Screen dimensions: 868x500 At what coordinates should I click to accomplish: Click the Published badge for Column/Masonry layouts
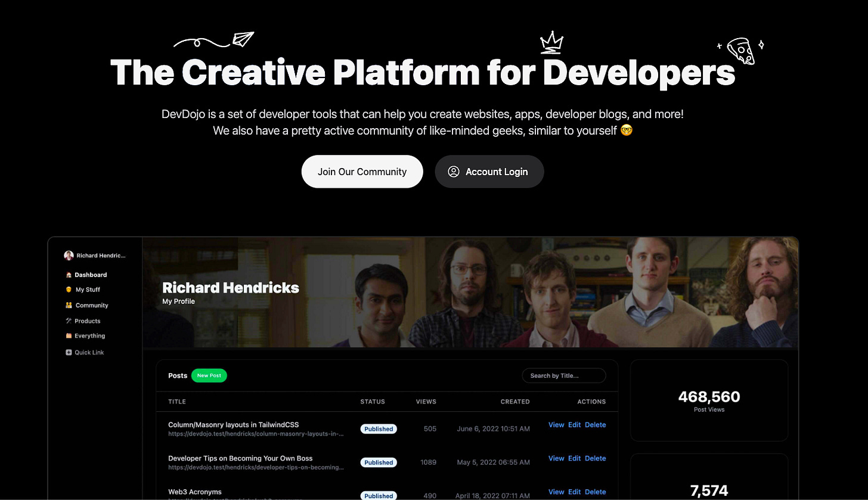pyautogui.click(x=379, y=429)
